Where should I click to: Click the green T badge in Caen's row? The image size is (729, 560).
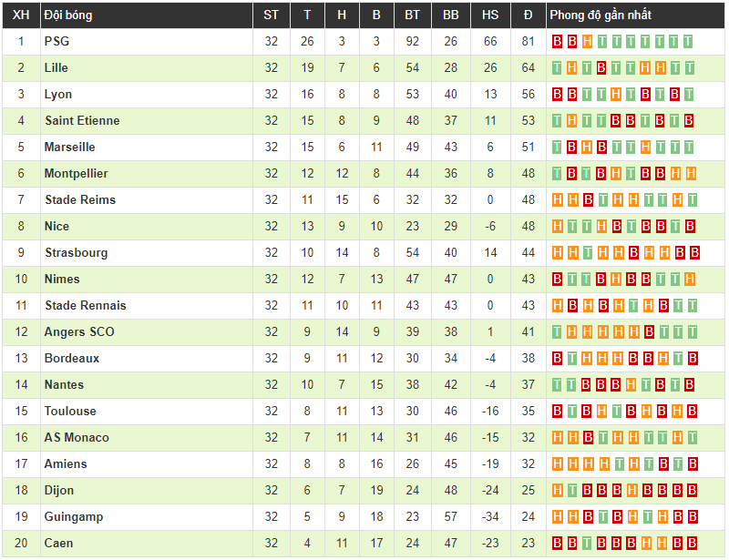tap(587, 543)
